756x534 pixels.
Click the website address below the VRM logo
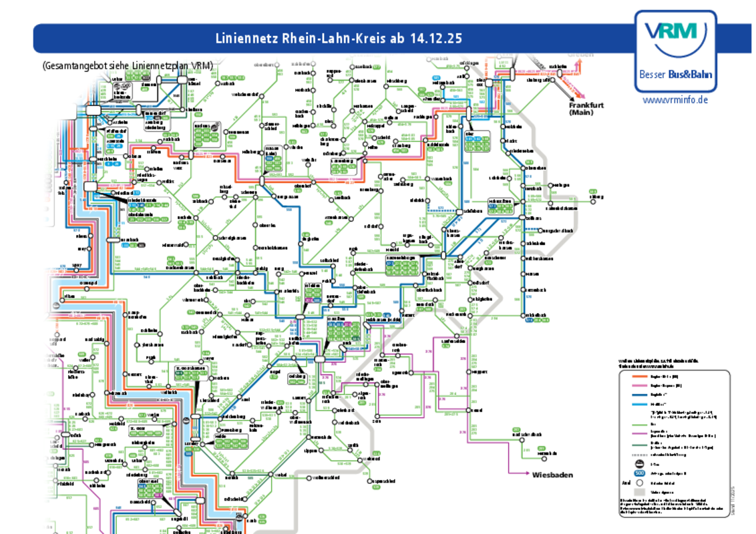tap(675, 102)
